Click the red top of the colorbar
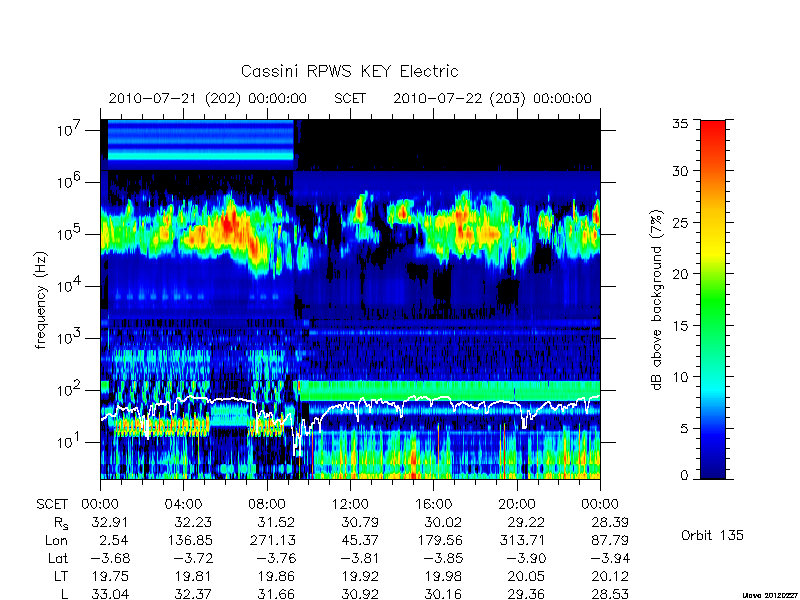The image size is (800, 600). (713, 133)
